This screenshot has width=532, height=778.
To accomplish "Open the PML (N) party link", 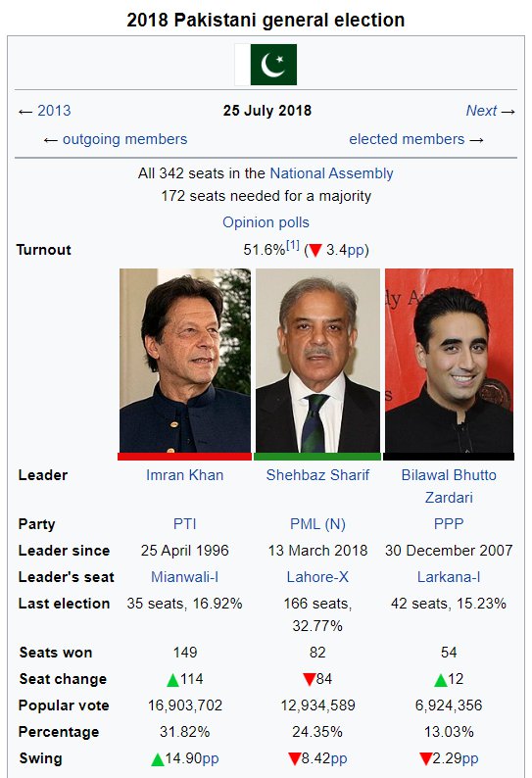I will [x=317, y=524].
